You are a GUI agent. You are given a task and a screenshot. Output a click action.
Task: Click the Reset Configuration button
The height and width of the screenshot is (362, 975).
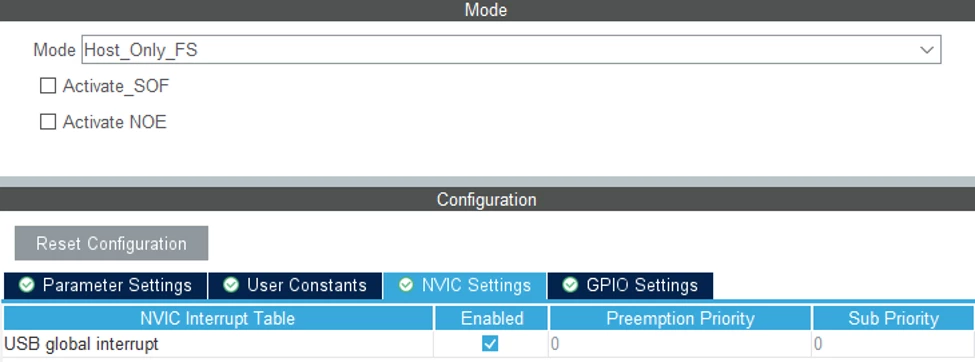(111, 243)
